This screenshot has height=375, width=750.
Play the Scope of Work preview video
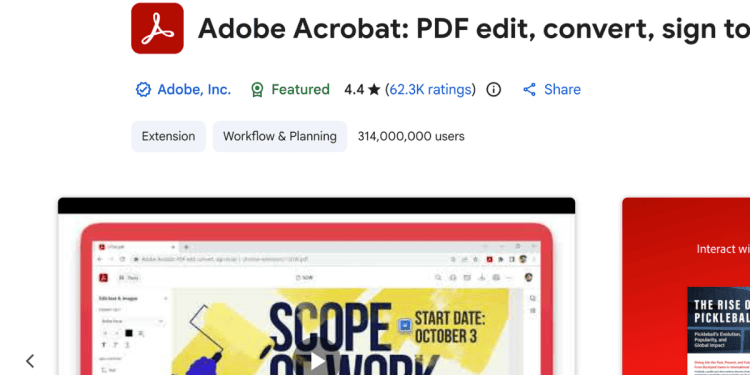pos(317,360)
